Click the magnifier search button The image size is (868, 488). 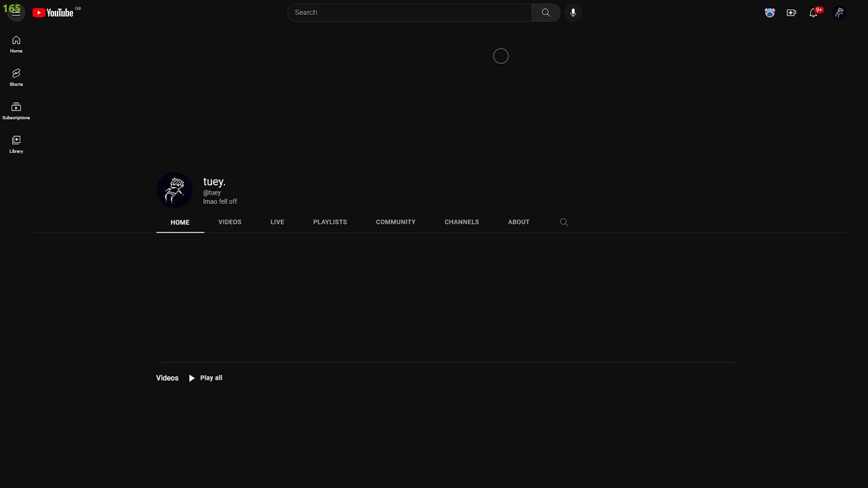pos(546,12)
